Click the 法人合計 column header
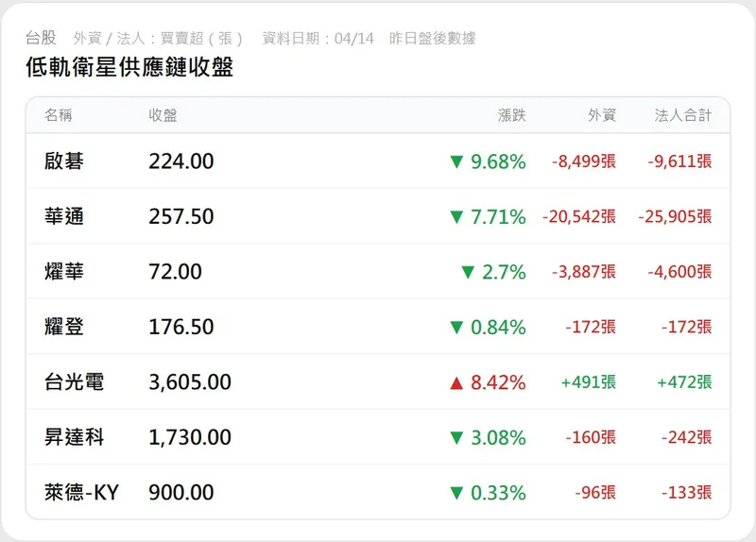The height and width of the screenshot is (542, 756). pos(683,115)
